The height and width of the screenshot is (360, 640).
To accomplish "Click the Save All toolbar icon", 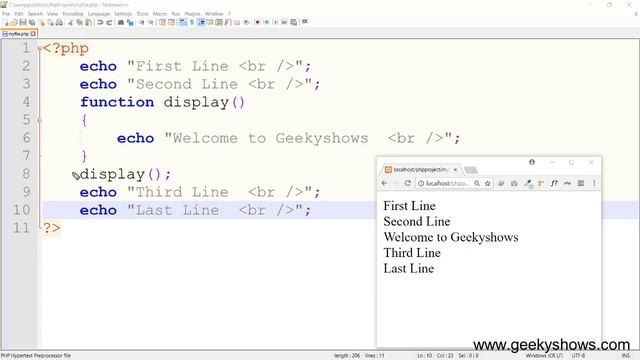I will click(32, 22).
